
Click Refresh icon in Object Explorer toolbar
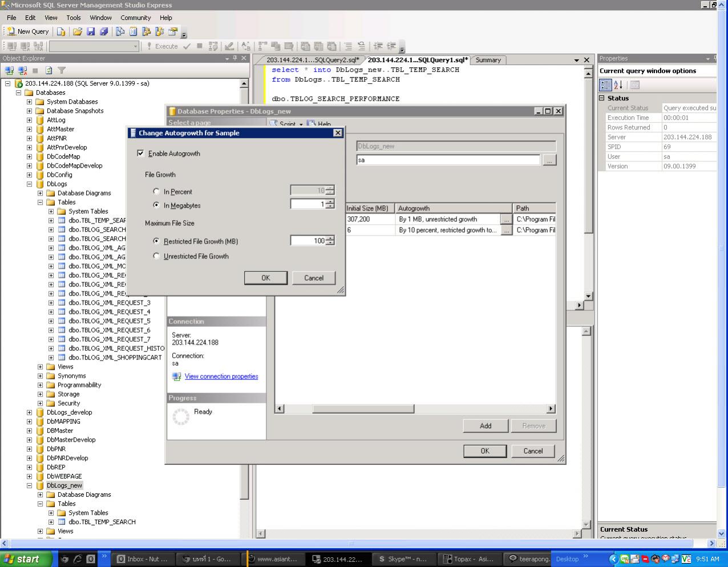pyautogui.click(x=48, y=70)
